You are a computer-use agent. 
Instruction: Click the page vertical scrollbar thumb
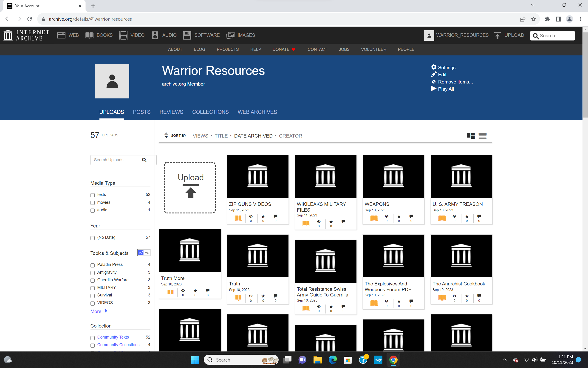[585, 75]
